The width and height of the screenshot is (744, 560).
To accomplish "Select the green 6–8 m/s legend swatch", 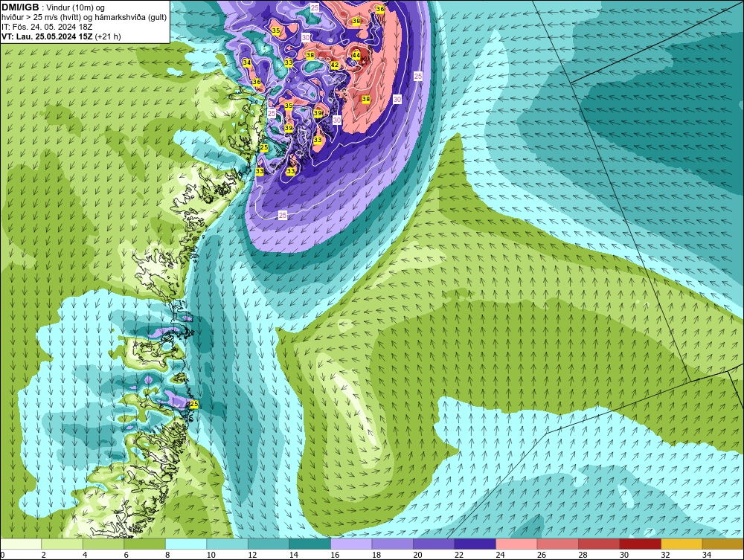I will pos(145,544).
